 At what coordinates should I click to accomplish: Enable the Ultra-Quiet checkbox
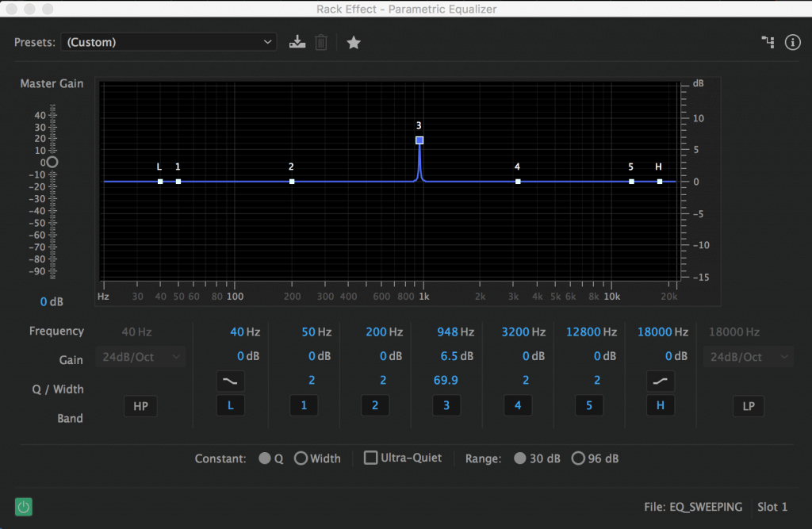point(370,458)
